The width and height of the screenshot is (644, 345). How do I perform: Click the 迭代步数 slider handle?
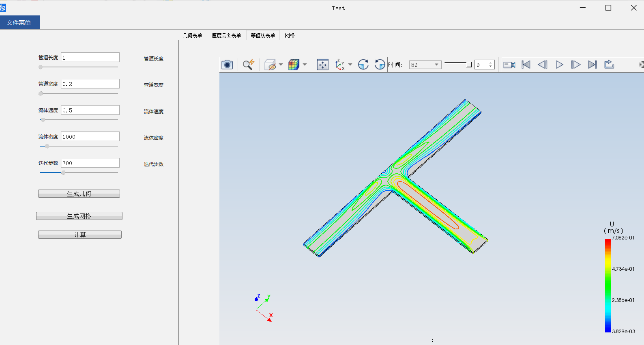click(x=63, y=172)
